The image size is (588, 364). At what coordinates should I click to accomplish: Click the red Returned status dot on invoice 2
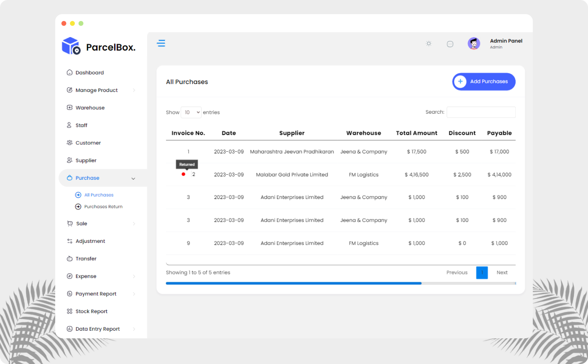click(x=183, y=174)
